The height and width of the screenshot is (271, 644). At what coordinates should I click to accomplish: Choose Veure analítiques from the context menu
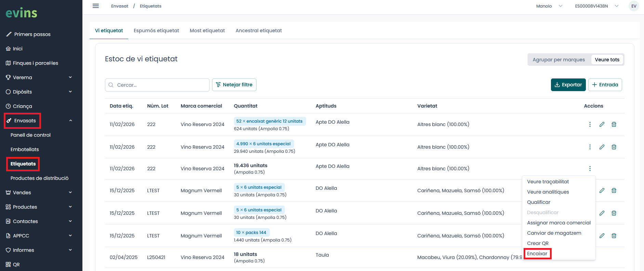click(x=548, y=192)
